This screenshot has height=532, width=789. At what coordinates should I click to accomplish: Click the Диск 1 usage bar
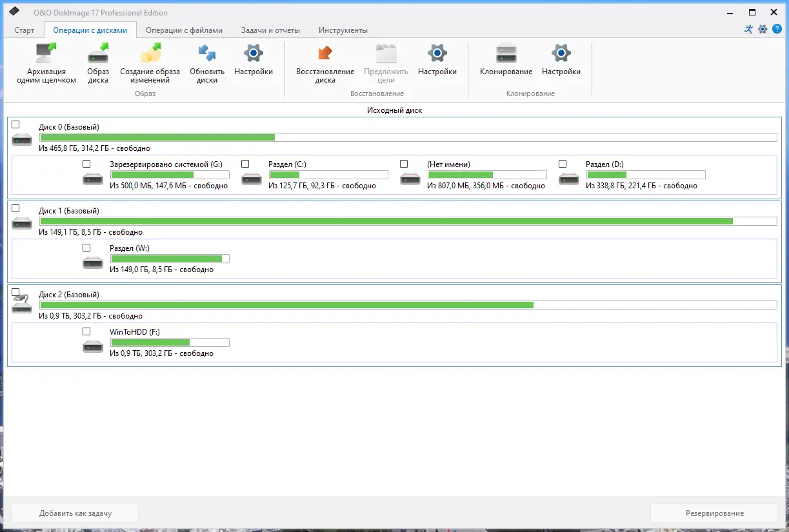(x=408, y=221)
